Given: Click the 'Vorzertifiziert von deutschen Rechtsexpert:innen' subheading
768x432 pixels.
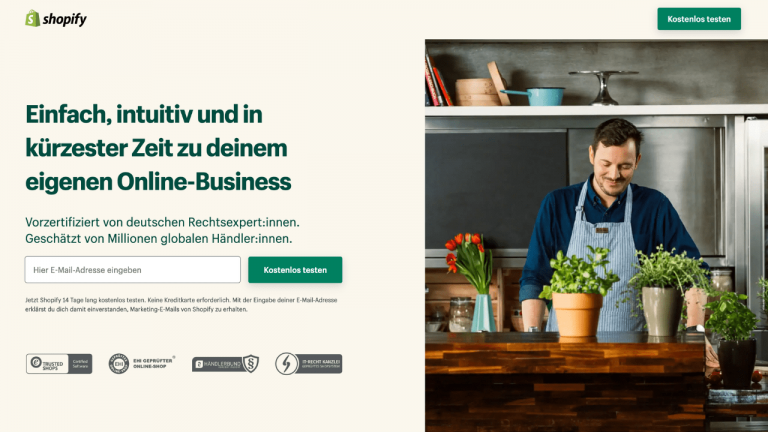Looking at the screenshot, I should coord(162,222).
